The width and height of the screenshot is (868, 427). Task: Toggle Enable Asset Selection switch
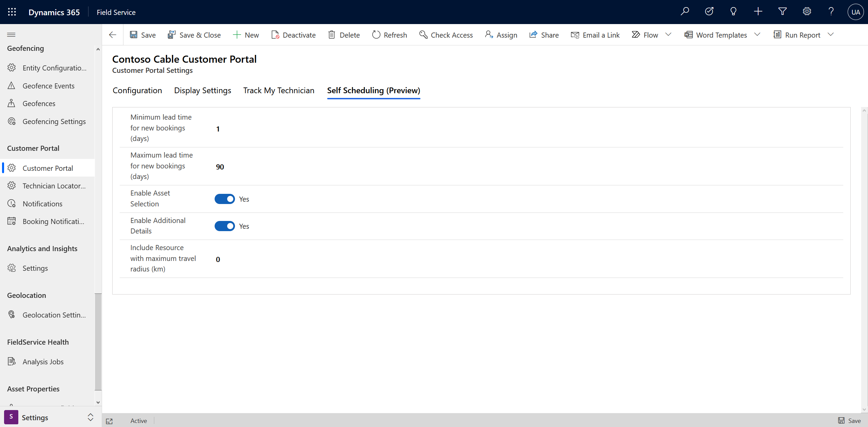pyautogui.click(x=224, y=199)
